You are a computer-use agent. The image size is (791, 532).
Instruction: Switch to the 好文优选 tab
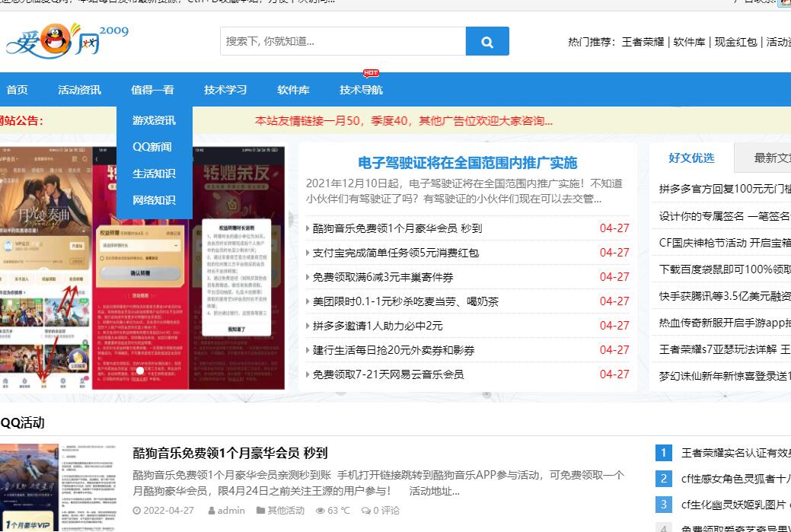pyautogui.click(x=691, y=158)
